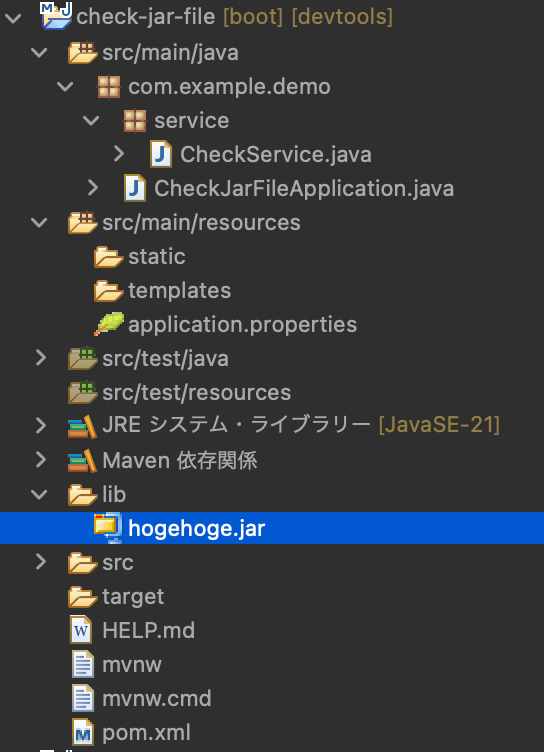This screenshot has width=544, height=752.
Task: Click the static folder icon
Action: (x=108, y=257)
